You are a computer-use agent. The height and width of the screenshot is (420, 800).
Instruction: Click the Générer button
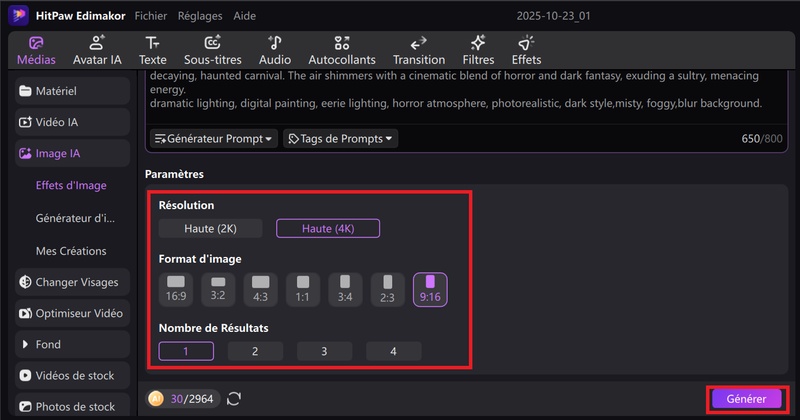pos(746,399)
